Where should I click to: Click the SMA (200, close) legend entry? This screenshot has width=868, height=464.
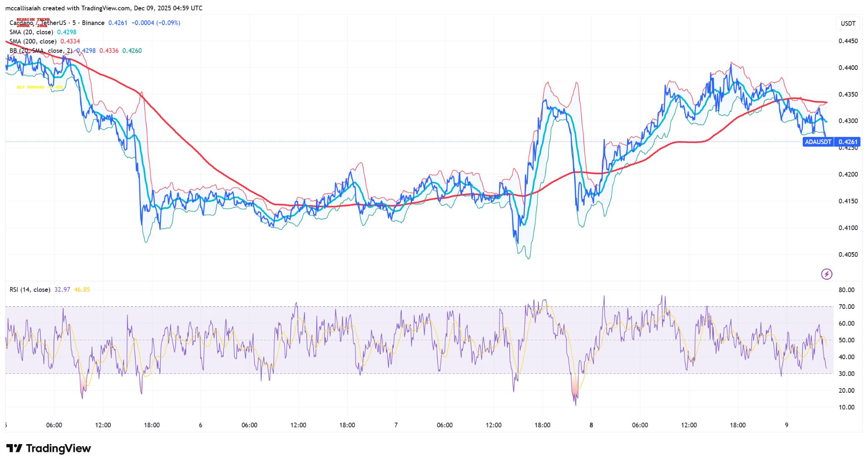[33, 42]
